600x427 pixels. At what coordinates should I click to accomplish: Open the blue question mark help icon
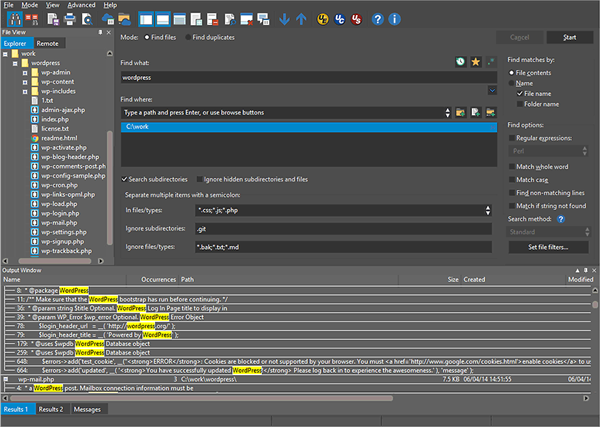coord(378,19)
